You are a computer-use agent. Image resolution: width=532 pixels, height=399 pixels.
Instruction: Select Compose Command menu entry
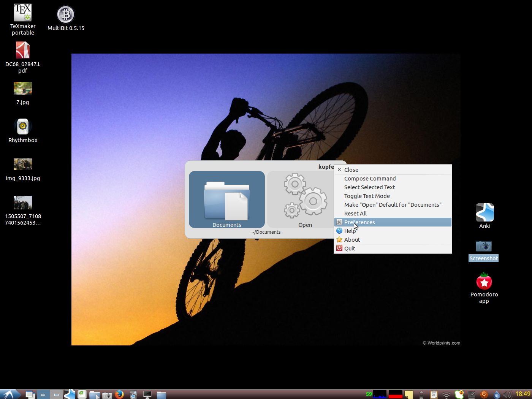393,179
